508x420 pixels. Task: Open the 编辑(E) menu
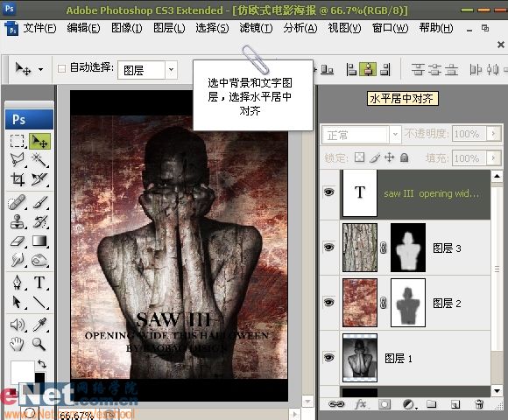point(83,28)
